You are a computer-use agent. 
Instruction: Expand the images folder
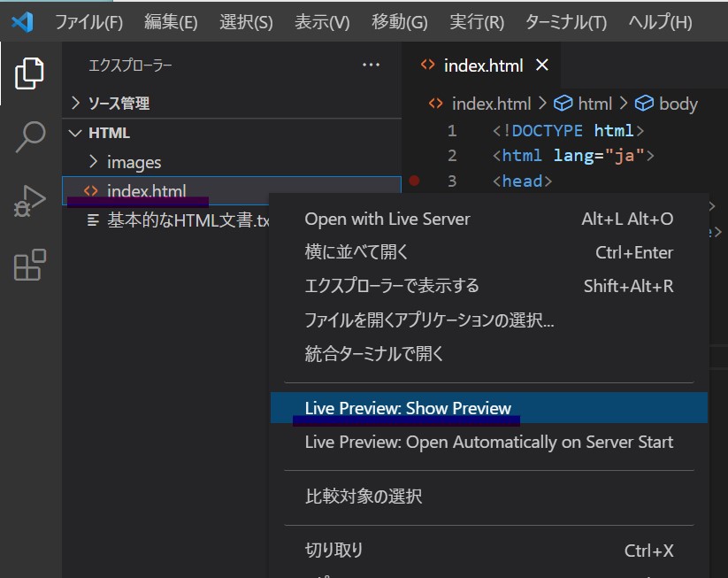[134, 162]
